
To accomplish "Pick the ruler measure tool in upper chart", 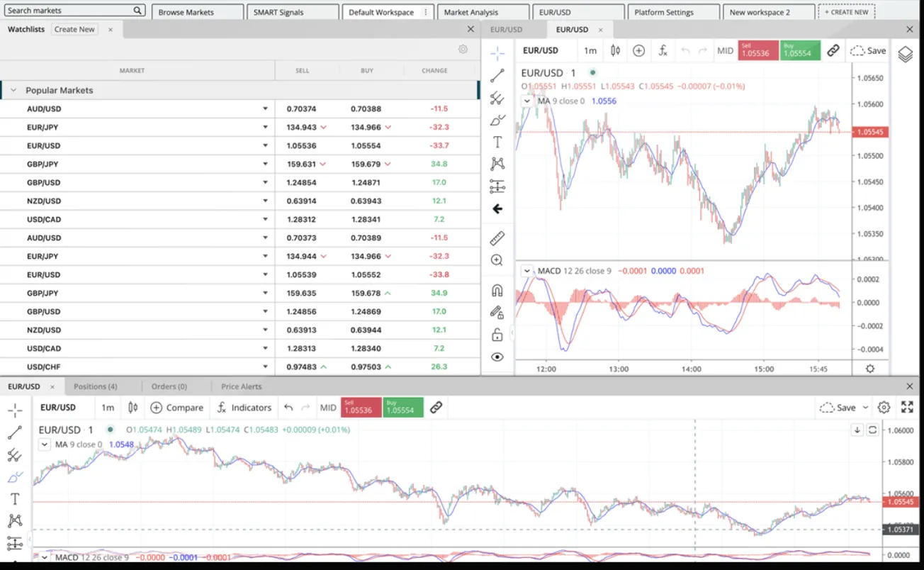I will pos(497,238).
